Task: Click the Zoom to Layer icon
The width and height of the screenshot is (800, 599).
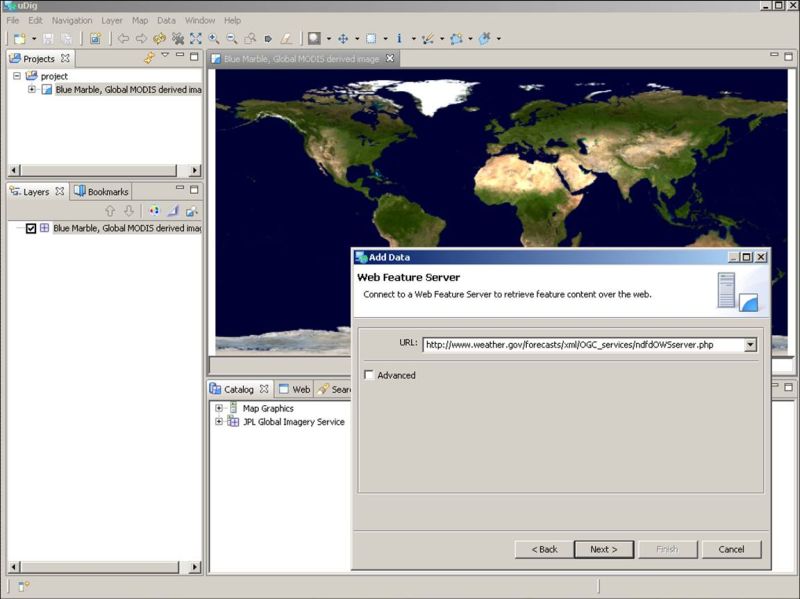Action: (250, 39)
